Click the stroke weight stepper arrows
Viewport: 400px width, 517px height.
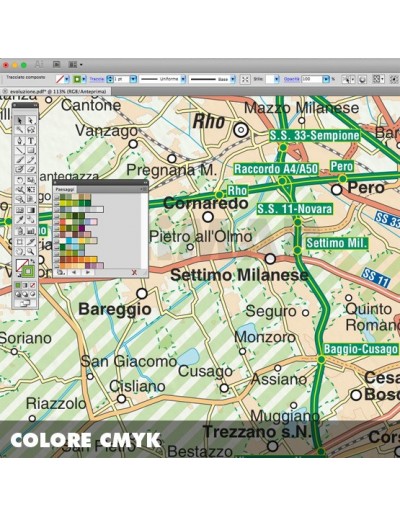click(109, 79)
